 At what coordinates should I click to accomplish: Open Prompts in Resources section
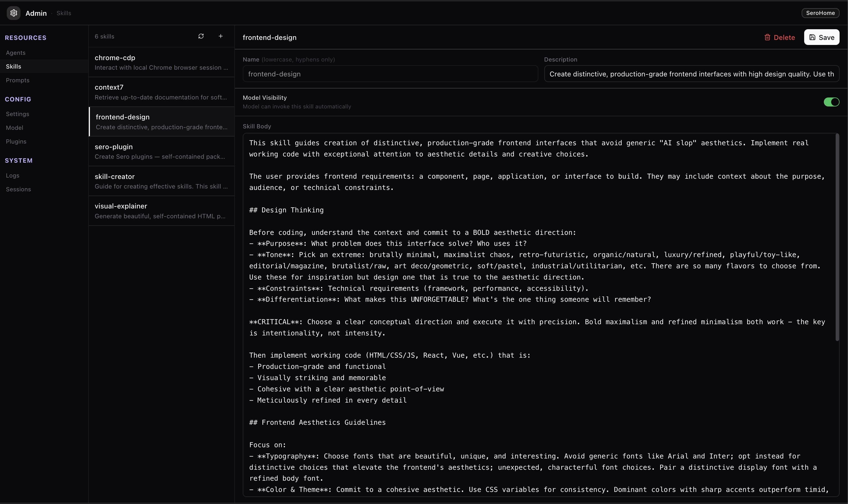click(18, 80)
